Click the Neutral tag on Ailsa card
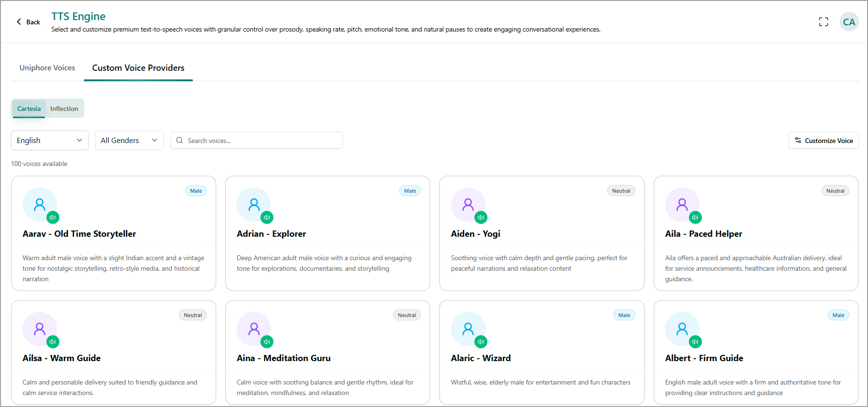The width and height of the screenshot is (868, 407). [x=193, y=315]
